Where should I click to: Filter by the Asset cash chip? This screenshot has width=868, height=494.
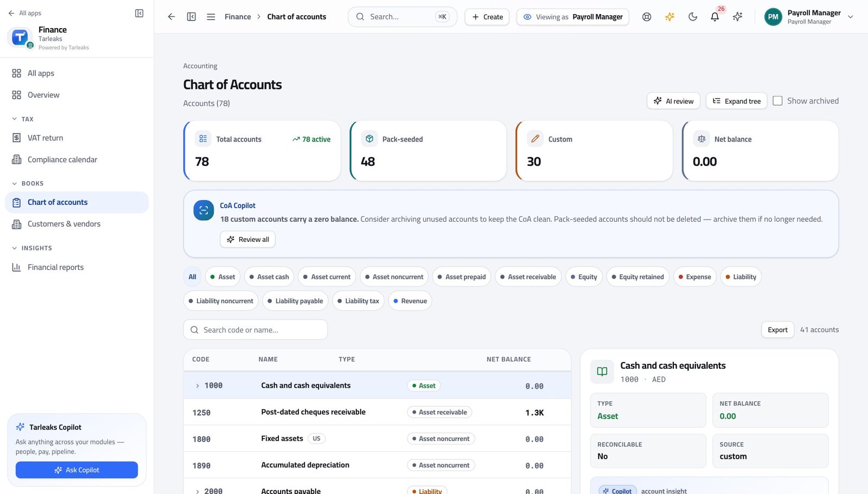[x=269, y=277]
